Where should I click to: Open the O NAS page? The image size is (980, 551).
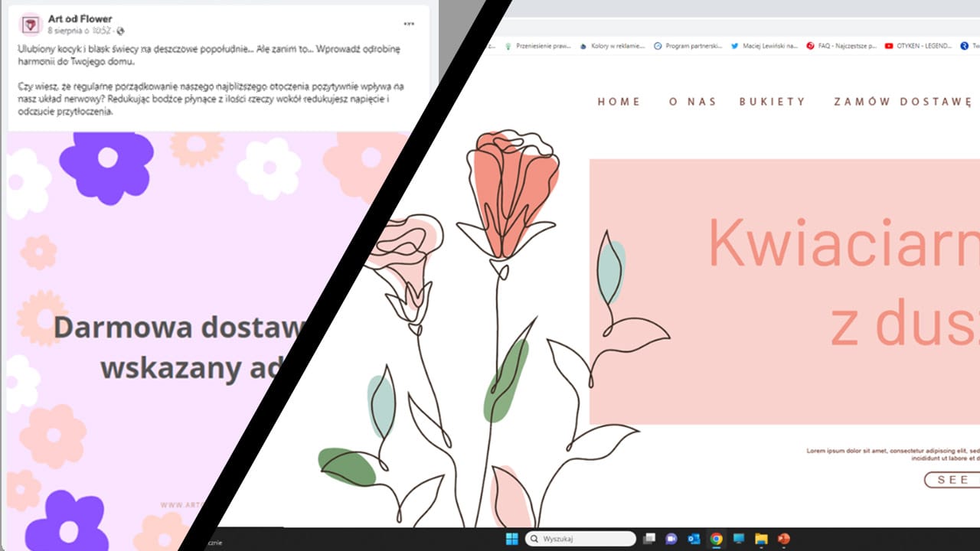[x=692, y=102]
